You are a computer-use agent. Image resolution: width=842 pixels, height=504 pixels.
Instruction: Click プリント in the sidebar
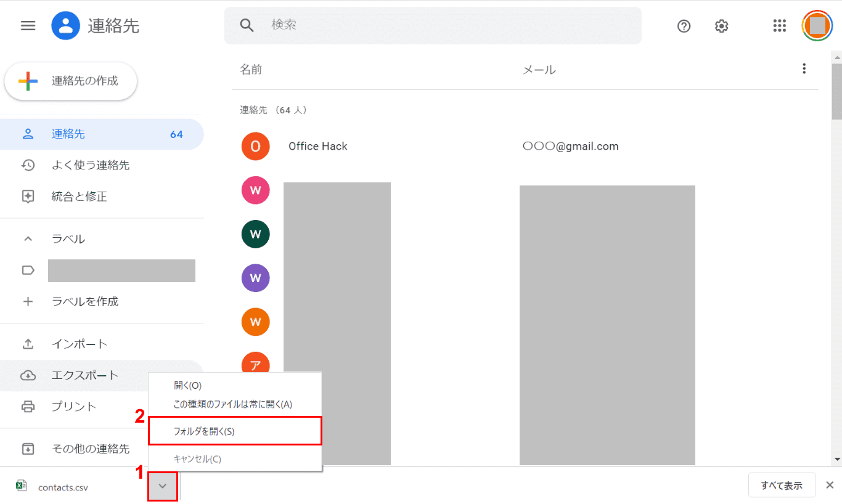click(x=74, y=406)
